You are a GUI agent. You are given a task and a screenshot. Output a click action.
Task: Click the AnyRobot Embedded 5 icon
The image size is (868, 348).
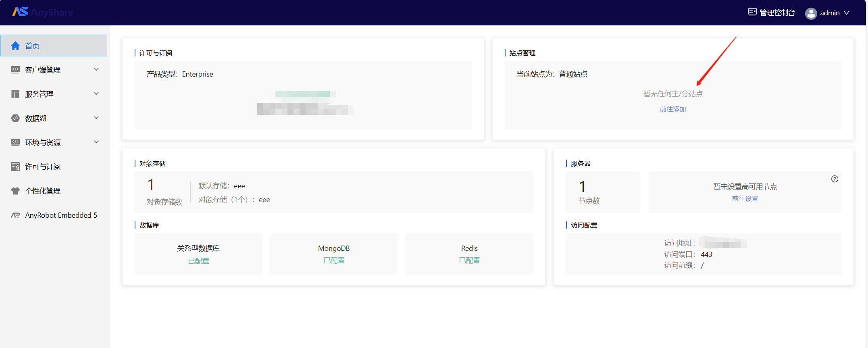point(15,215)
